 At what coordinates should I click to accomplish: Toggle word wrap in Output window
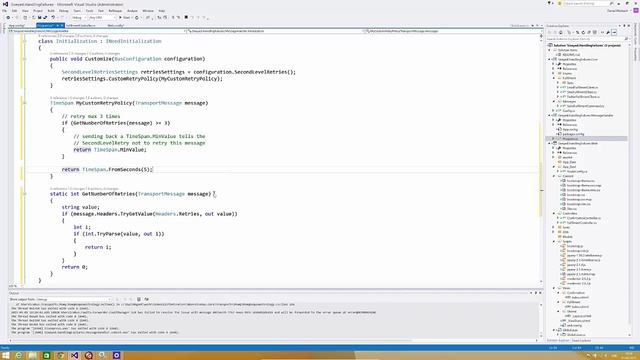147,299
